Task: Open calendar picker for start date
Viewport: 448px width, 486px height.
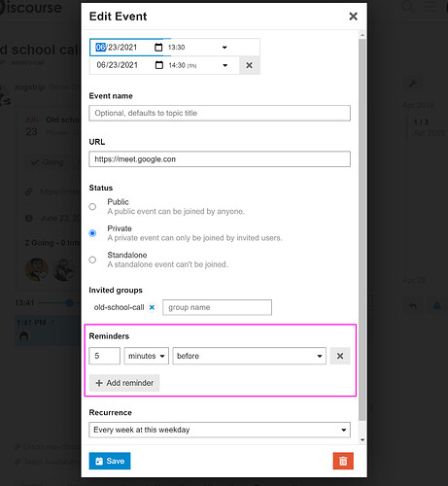Action: [158, 48]
